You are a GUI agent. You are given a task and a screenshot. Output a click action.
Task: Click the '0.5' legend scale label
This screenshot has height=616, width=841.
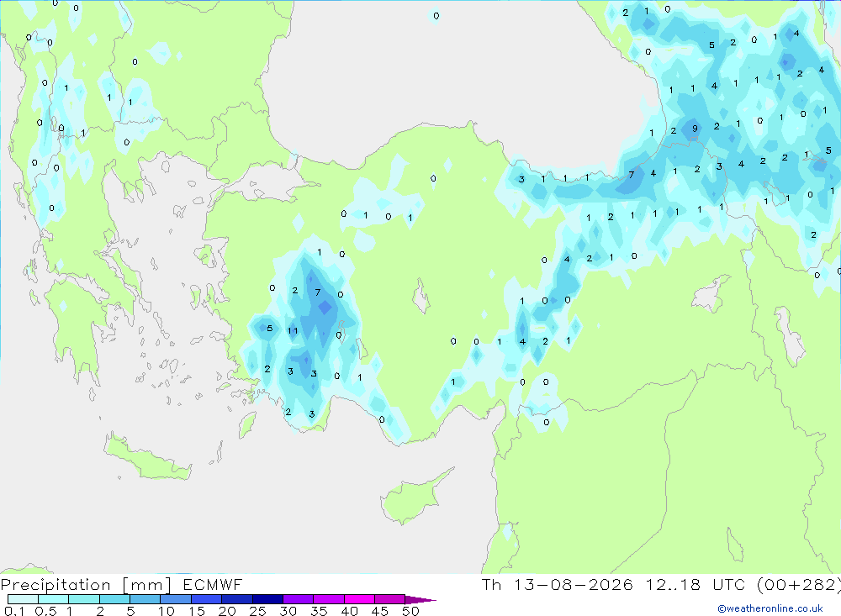pos(45,611)
